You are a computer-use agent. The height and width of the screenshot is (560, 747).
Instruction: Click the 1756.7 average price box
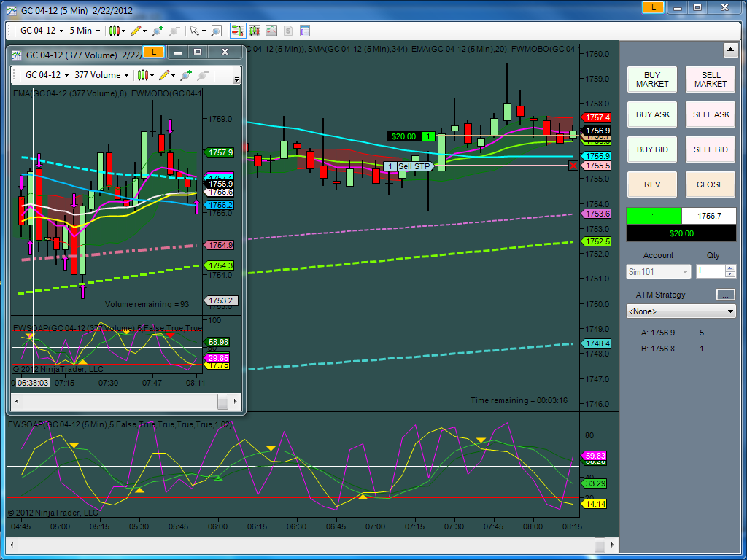point(709,216)
